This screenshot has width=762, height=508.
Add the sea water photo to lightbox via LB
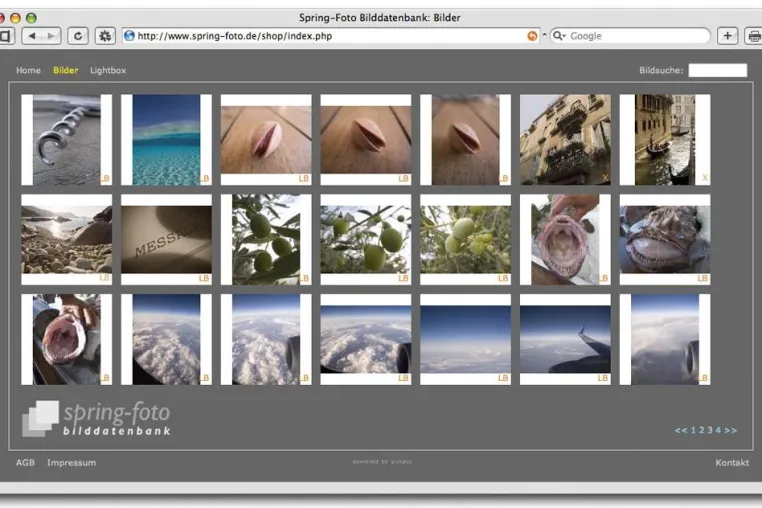(205, 179)
